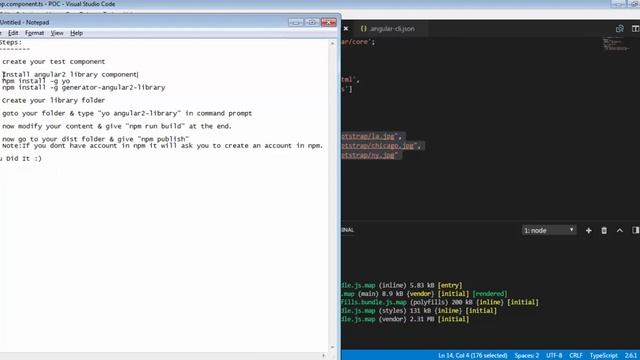Viewport: 640px width, 360px height.
Task: Click the panel layout icon right of the chevron-up
Action: pos(636,231)
